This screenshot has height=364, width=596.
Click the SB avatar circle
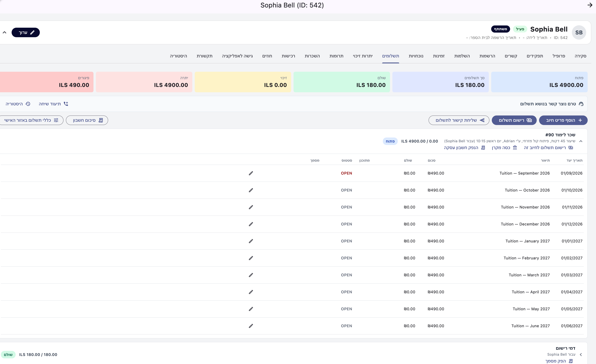click(x=579, y=32)
